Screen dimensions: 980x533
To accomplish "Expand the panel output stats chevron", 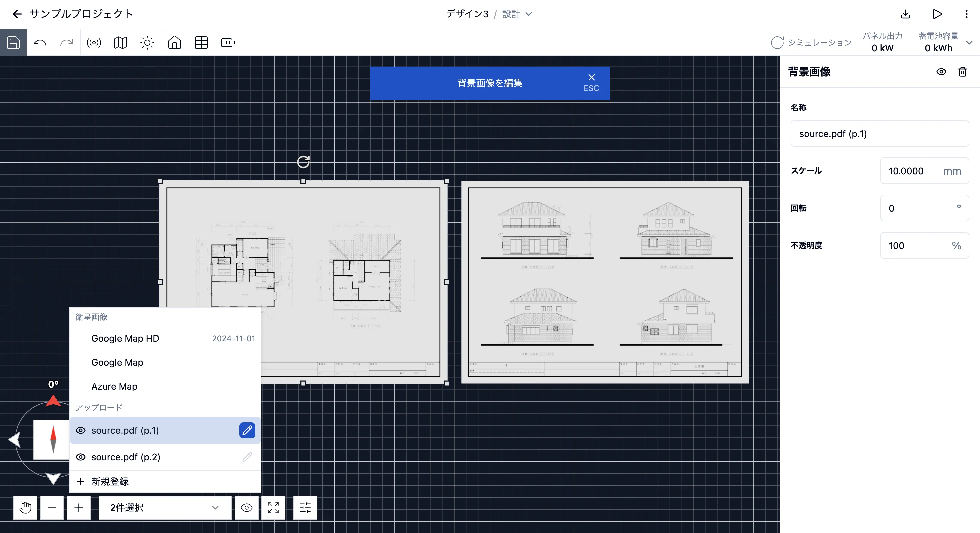I will tap(969, 43).
